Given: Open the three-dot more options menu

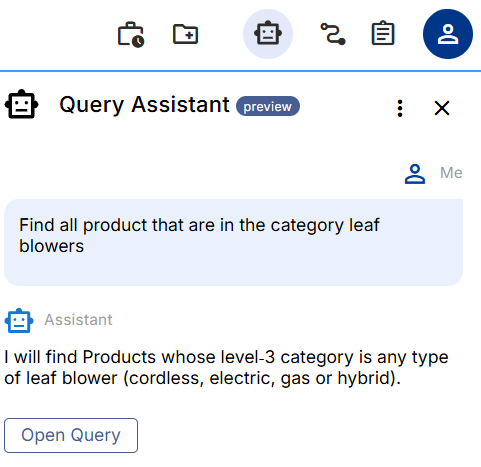Looking at the screenshot, I should 400,108.
